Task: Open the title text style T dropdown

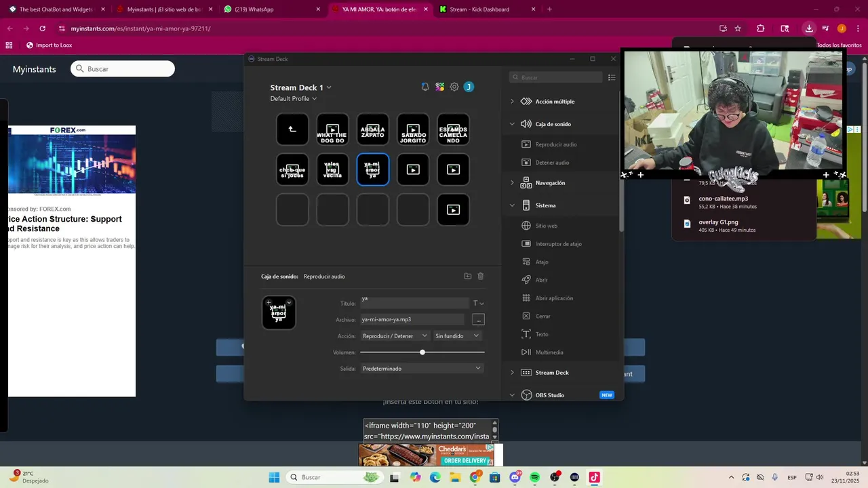Action: 478,303
